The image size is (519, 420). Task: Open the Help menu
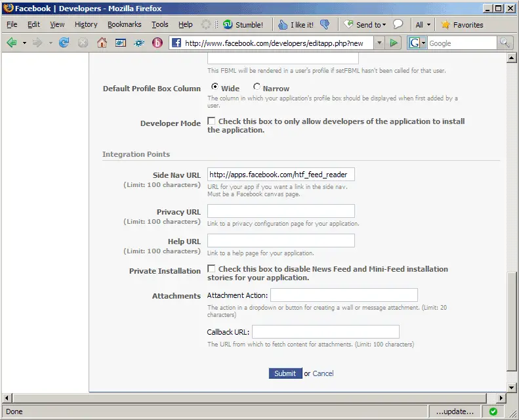coord(185,24)
